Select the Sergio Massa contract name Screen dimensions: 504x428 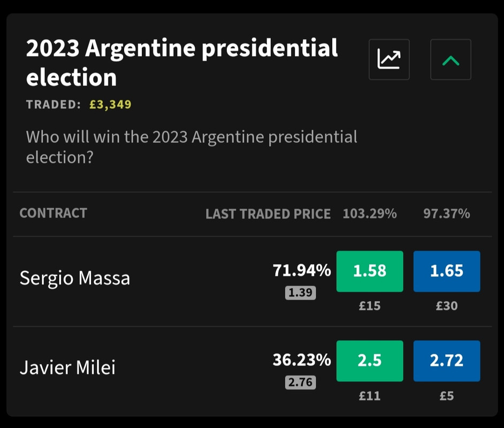click(75, 278)
